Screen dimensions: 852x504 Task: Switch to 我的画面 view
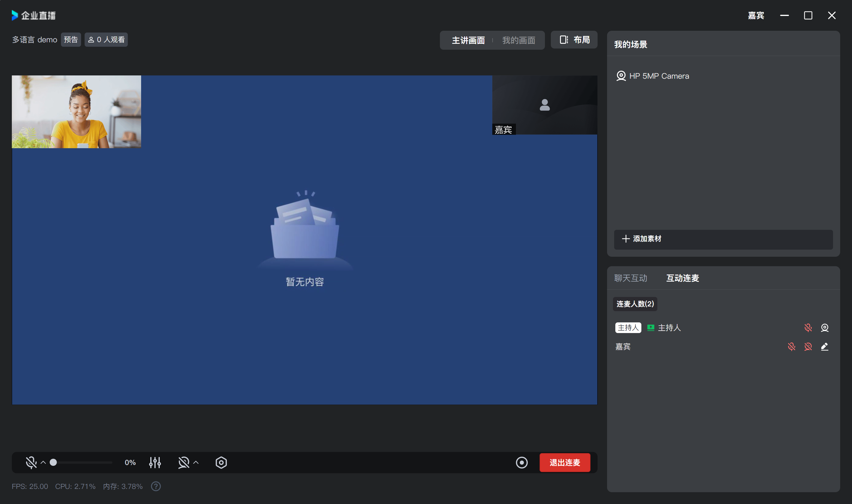click(519, 40)
